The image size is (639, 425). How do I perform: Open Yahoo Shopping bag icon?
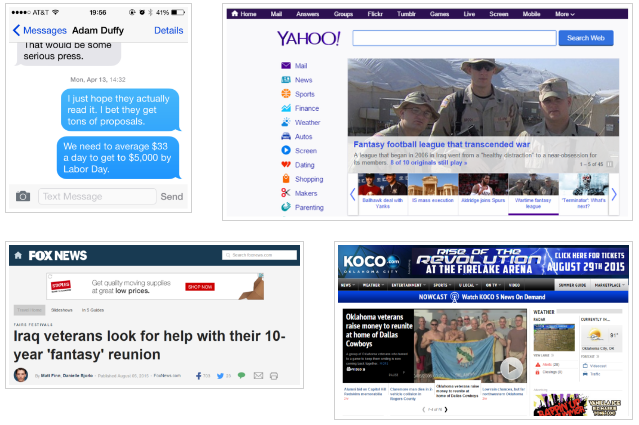286,178
